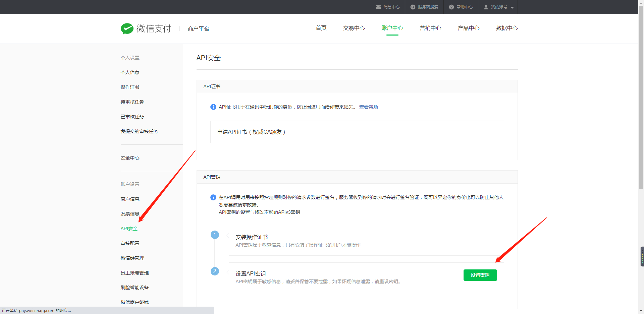This screenshot has height=314, width=644.
Task: Open 已审核任务 in the sidebar
Action: click(x=132, y=117)
